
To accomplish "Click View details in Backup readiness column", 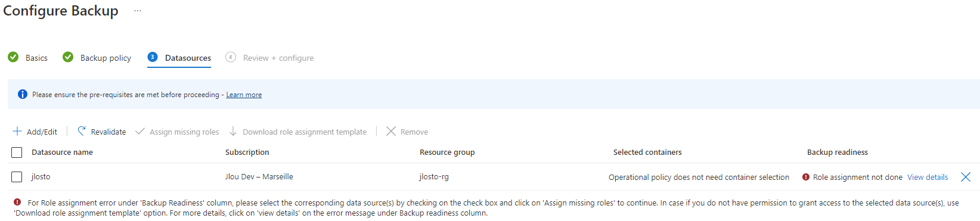I will tap(928, 177).
